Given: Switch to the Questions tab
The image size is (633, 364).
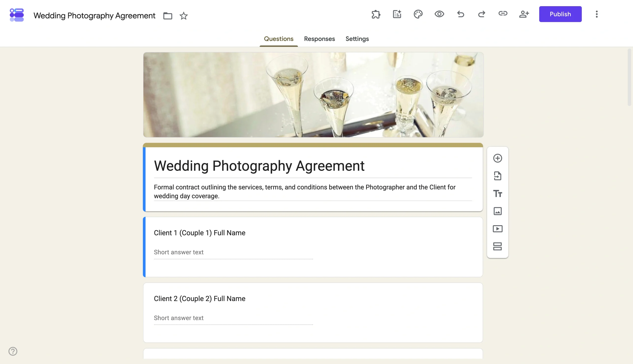Looking at the screenshot, I should point(279,39).
